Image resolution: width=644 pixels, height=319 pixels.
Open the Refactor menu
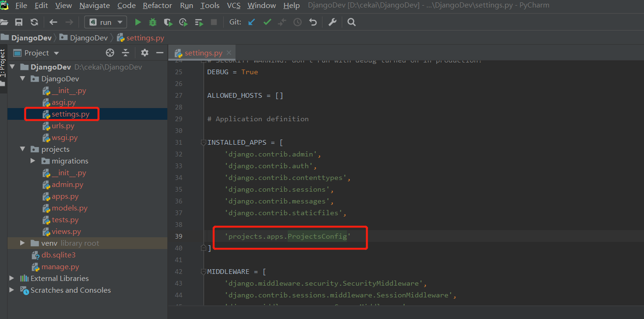pos(157,6)
